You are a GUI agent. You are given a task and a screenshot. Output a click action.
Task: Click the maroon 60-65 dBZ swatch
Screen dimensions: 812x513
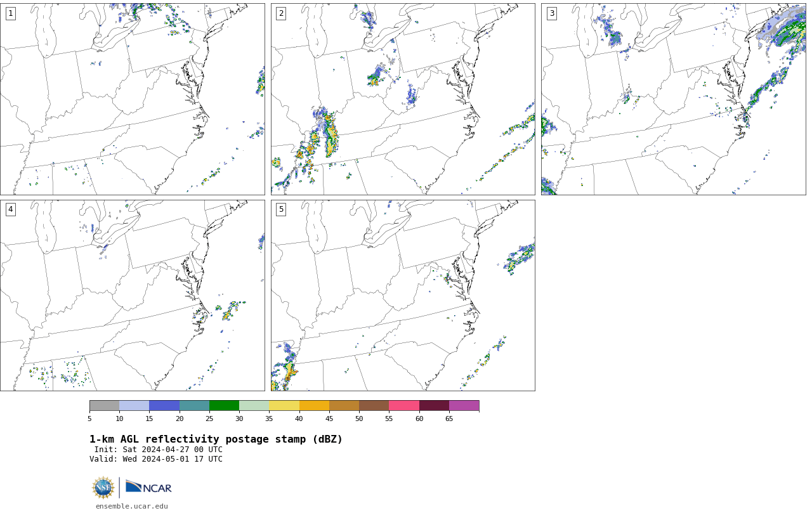(x=434, y=406)
